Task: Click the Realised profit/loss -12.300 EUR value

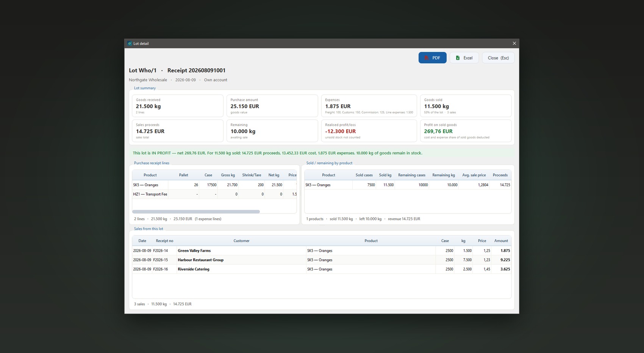Action: [340, 131]
